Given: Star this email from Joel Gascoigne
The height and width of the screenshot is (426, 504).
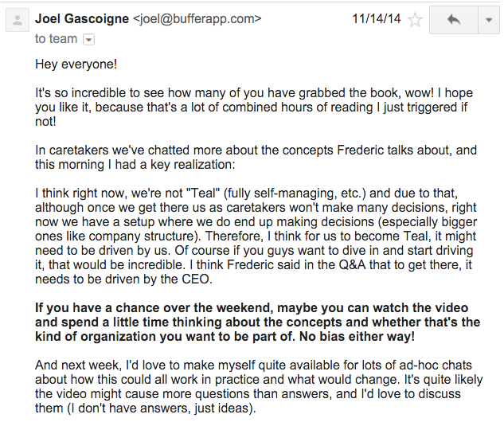Looking at the screenshot, I should tap(415, 20).
